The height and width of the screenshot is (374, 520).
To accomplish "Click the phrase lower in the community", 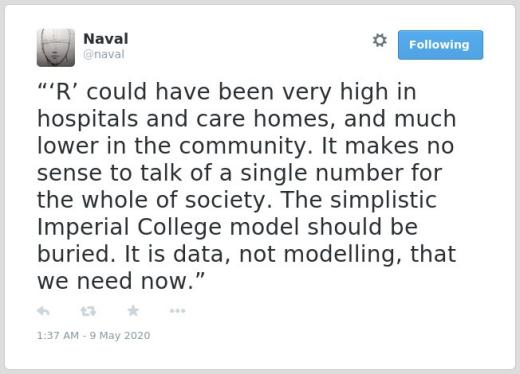I will pyautogui.click(x=175, y=146).
